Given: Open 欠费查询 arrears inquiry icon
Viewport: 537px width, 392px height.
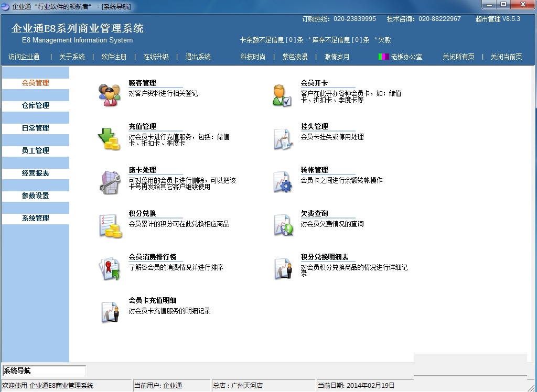Looking at the screenshot, I should (282, 225).
